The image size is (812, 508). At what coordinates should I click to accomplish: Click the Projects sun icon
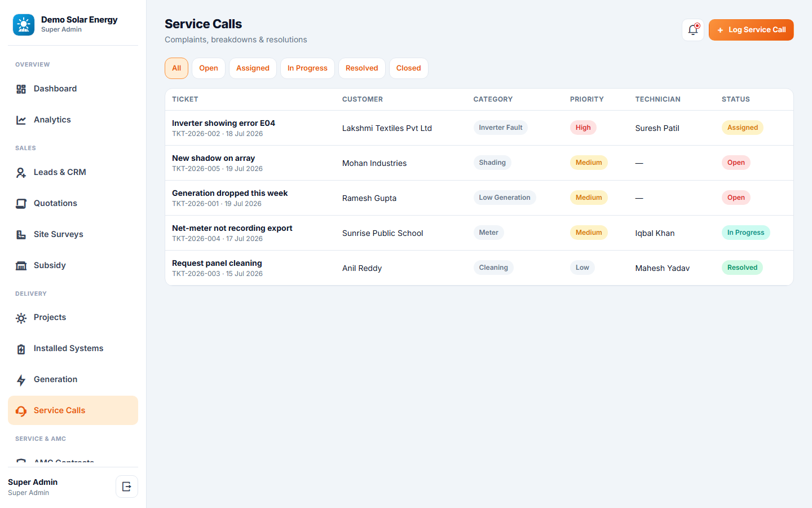pos(21,318)
